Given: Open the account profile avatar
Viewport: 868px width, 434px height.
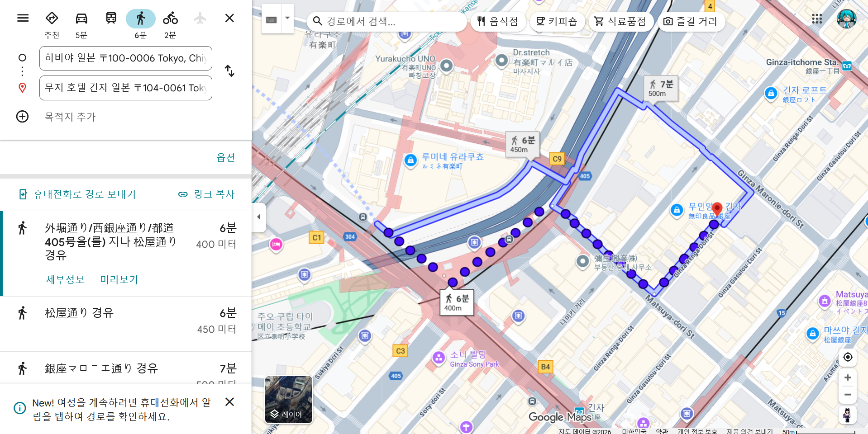Looking at the screenshot, I should click(846, 19).
